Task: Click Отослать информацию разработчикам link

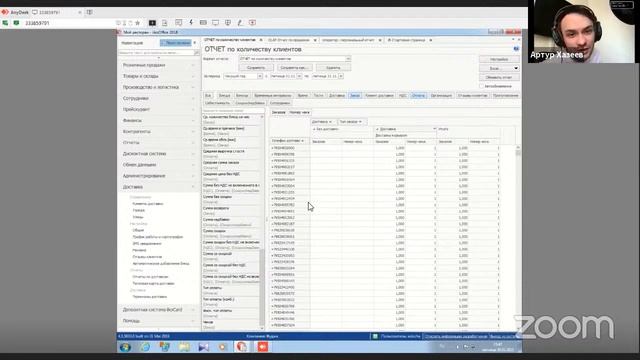Action: coord(456,336)
